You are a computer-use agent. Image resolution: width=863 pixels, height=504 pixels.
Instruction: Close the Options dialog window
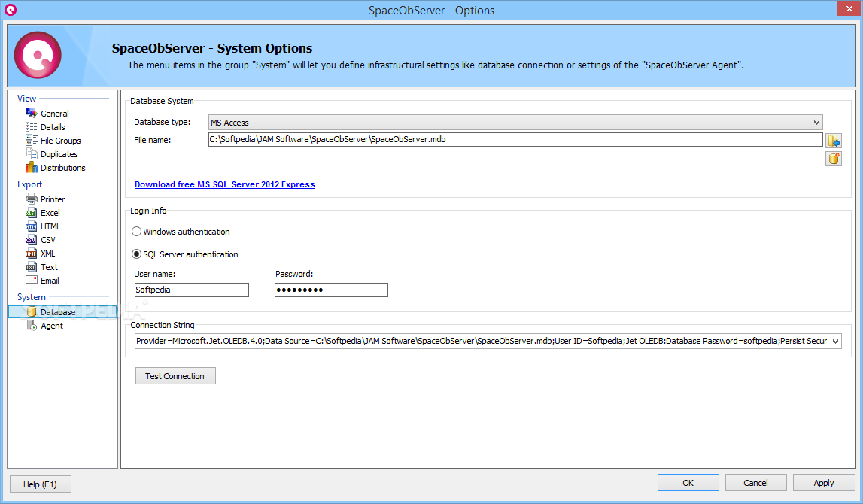(849, 8)
